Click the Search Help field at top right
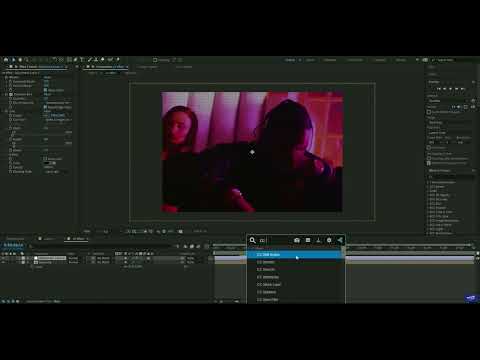 (455, 60)
